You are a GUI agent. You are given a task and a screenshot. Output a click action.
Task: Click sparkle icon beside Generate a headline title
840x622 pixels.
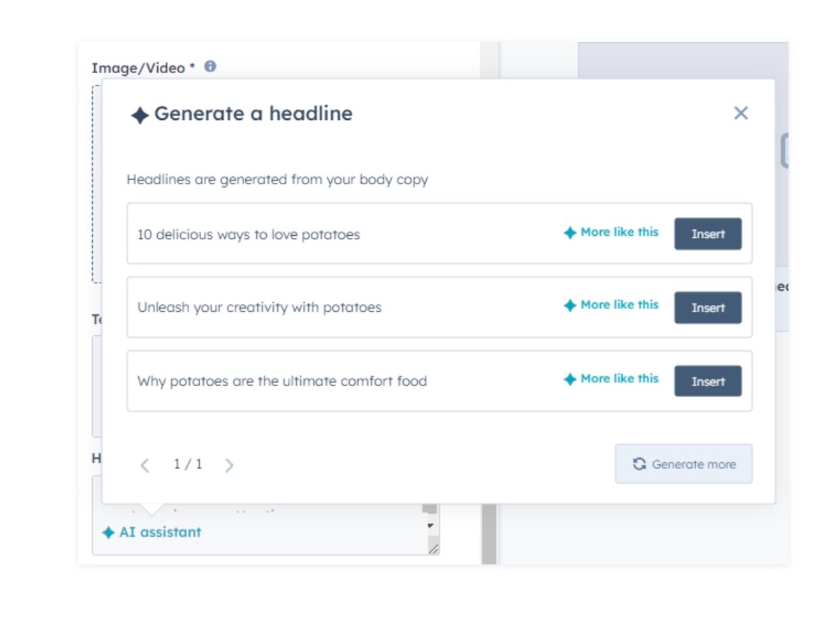click(x=140, y=115)
